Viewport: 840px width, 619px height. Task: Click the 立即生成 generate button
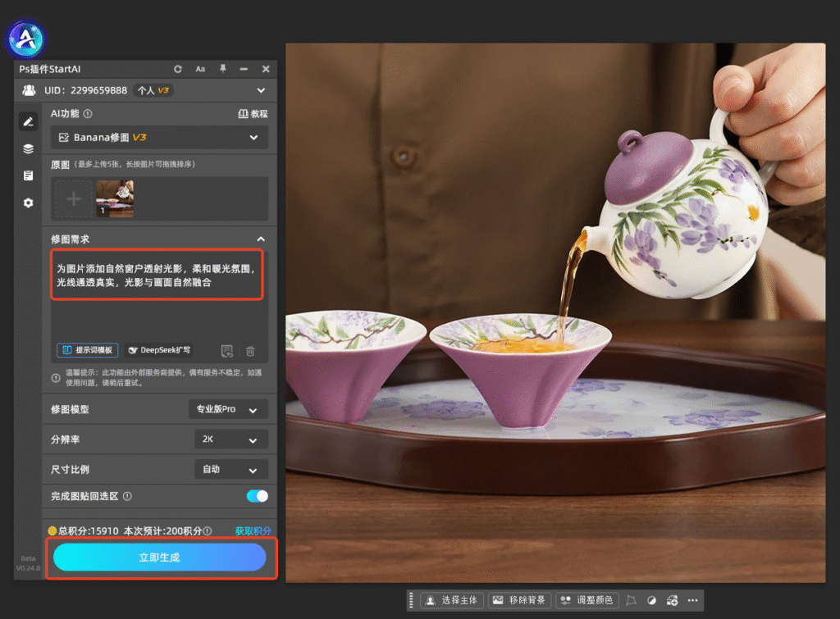(x=160, y=558)
